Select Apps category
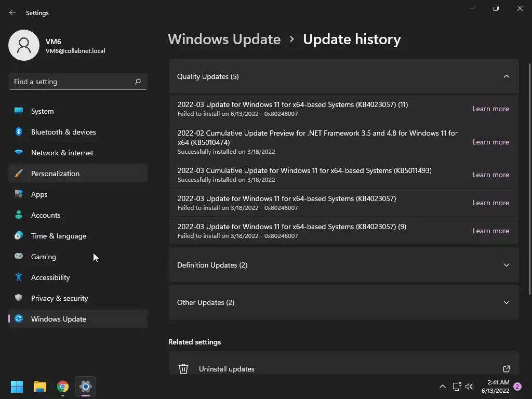 (78, 194)
